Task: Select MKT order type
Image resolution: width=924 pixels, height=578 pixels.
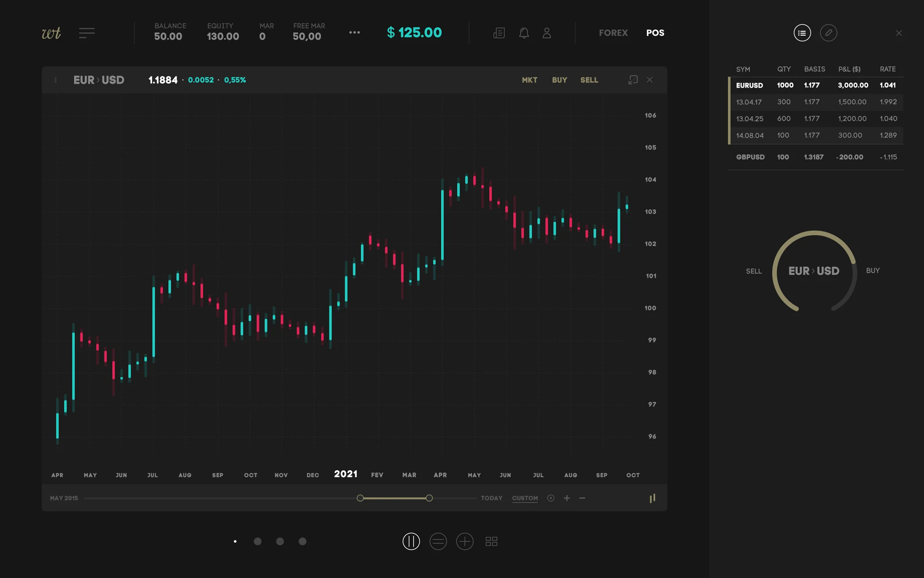Action: tap(529, 80)
